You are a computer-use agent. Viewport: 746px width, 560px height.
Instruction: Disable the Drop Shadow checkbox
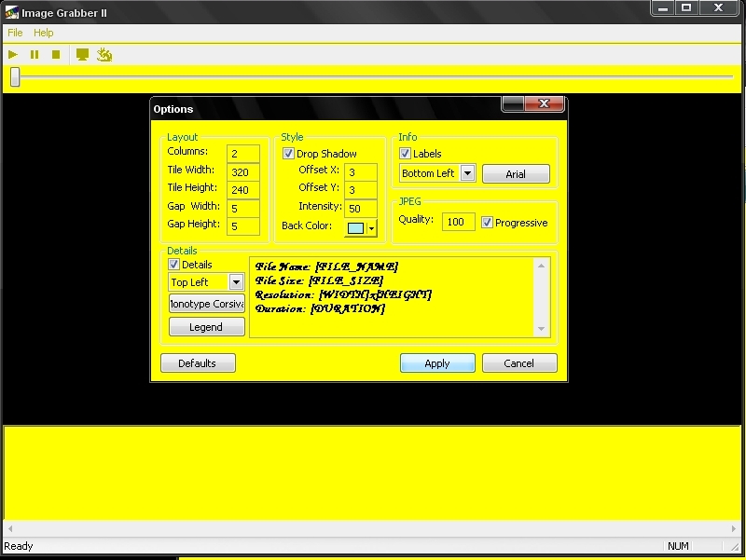pos(289,154)
